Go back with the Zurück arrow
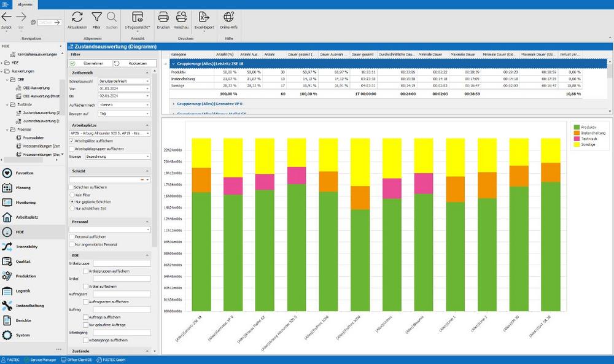 click(x=7, y=17)
